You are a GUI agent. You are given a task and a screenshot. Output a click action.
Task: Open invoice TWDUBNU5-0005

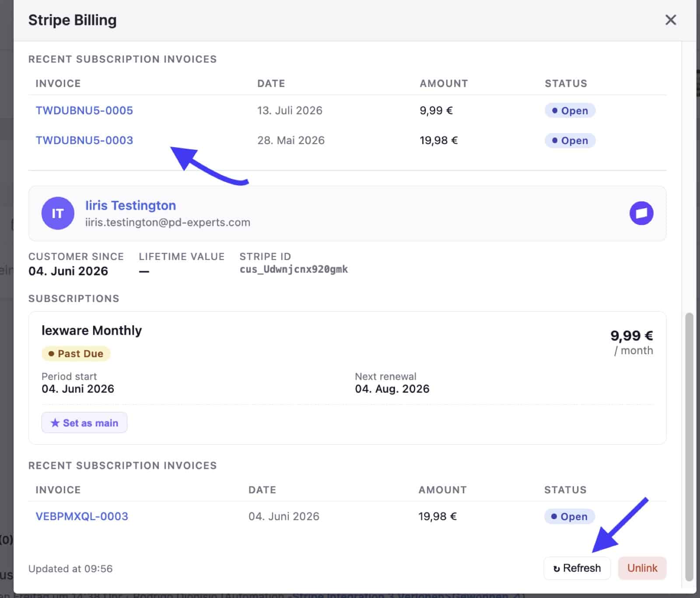(x=84, y=110)
